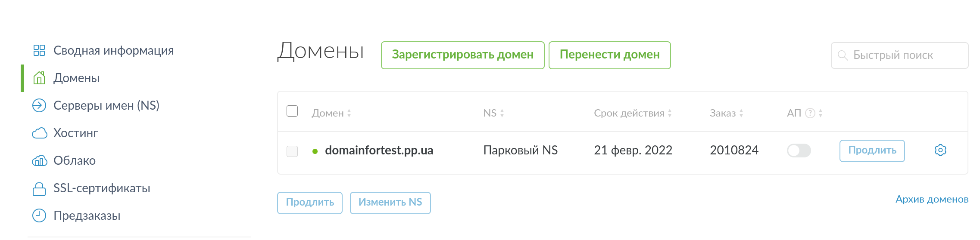Image resolution: width=980 pixels, height=240 pixels.
Task: Sort table by Срок действия column
Action: tap(670, 113)
